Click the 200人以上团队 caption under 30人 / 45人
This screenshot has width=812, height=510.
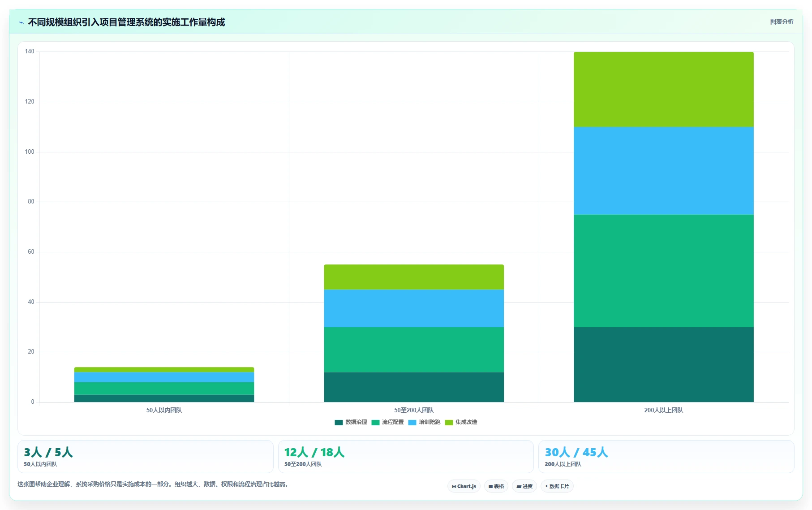563,464
